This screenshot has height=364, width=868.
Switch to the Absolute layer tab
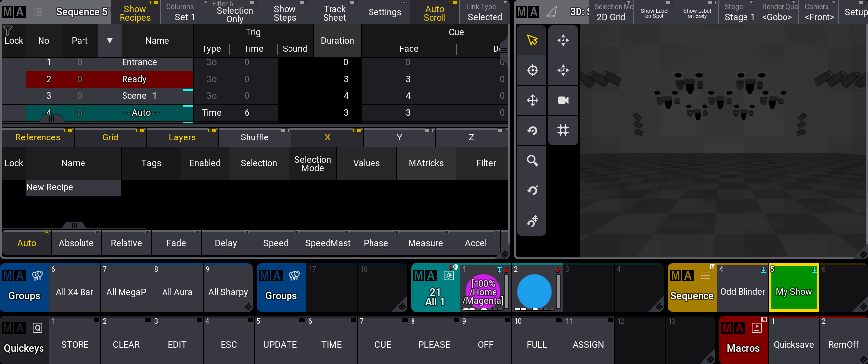(76, 243)
